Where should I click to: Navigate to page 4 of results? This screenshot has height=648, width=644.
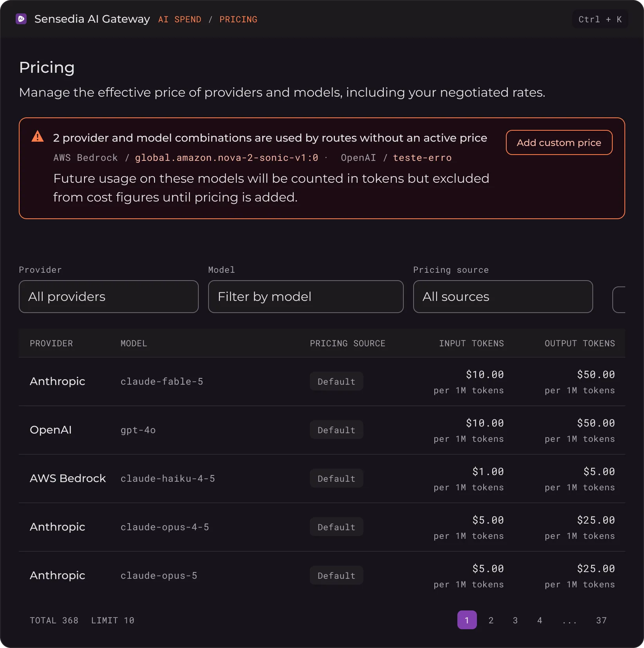pos(540,620)
